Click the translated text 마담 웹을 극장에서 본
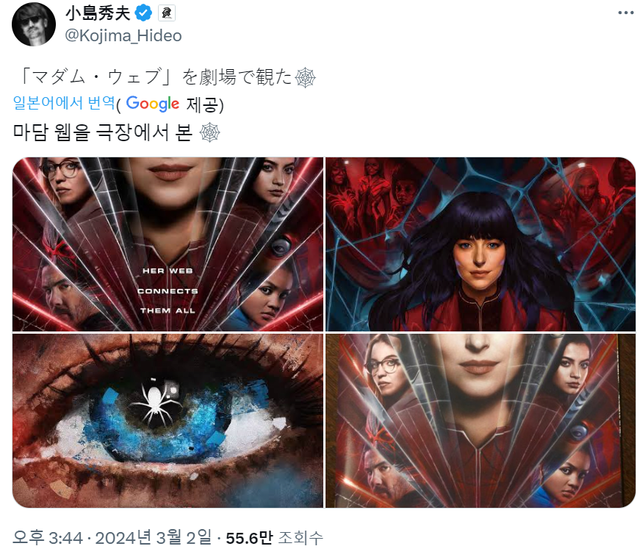Screen dimensions: 640x552 click(x=103, y=132)
